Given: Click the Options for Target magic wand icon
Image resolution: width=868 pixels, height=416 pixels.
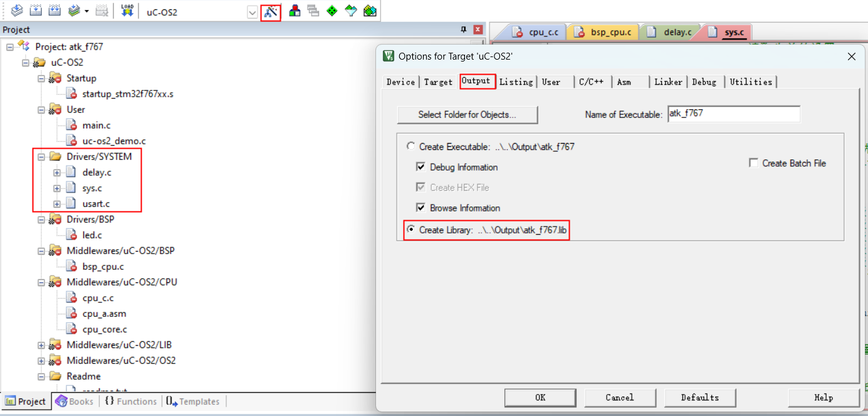Looking at the screenshot, I should tap(271, 11).
